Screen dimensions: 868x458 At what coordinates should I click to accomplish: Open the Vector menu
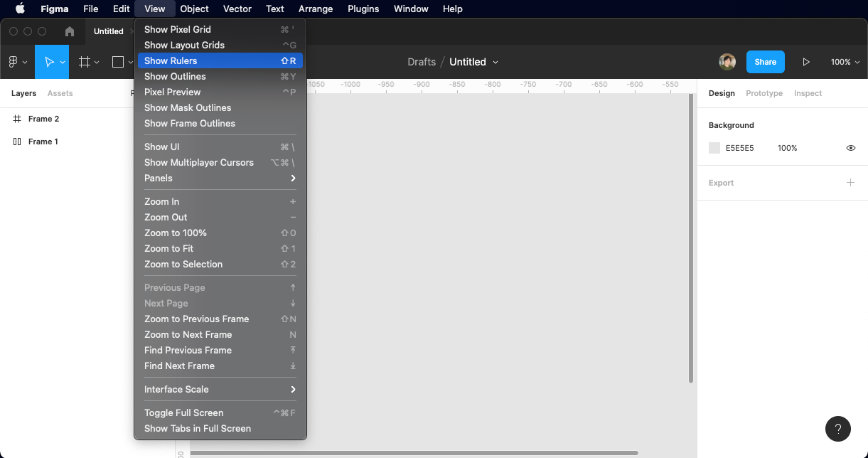pyautogui.click(x=237, y=9)
